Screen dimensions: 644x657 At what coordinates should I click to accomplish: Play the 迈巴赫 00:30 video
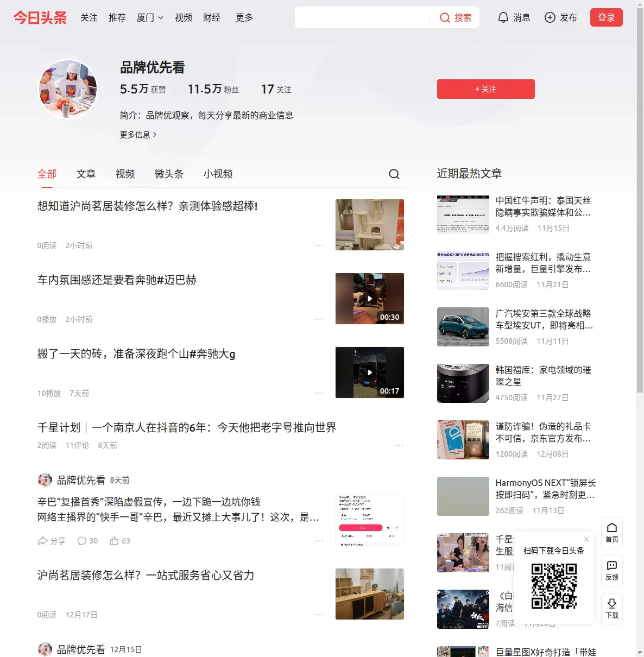pyautogui.click(x=370, y=299)
